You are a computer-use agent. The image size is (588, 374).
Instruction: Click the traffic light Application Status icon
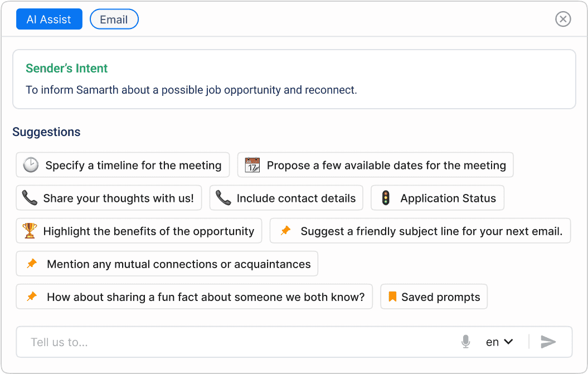point(386,198)
